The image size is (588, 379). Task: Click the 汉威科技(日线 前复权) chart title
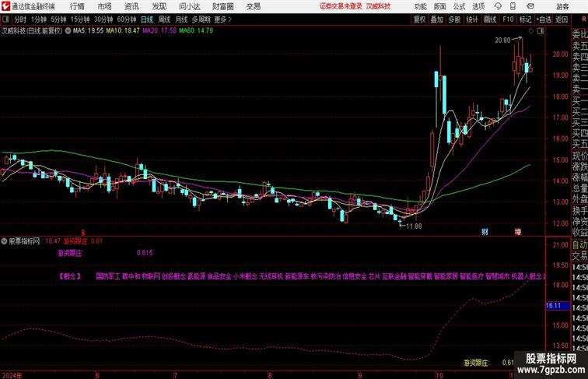click(x=31, y=31)
